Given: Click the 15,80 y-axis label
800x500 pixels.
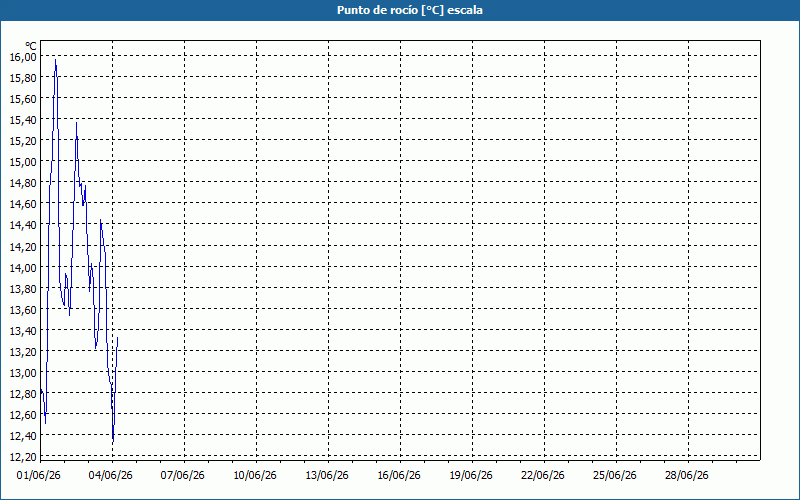Looking at the screenshot, I should click(23, 78).
